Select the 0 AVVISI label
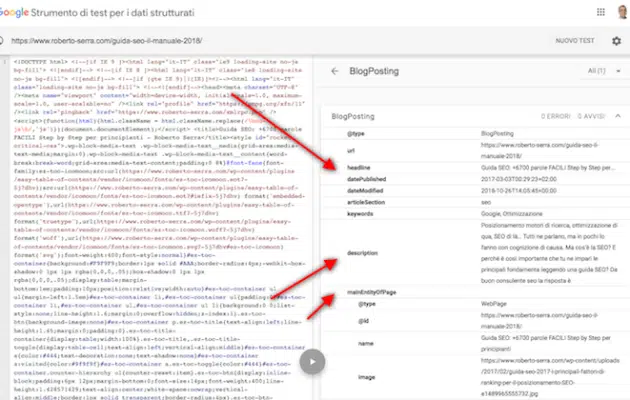Image resolution: width=630 pixels, height=400 pixels. (x=591, y=116)
